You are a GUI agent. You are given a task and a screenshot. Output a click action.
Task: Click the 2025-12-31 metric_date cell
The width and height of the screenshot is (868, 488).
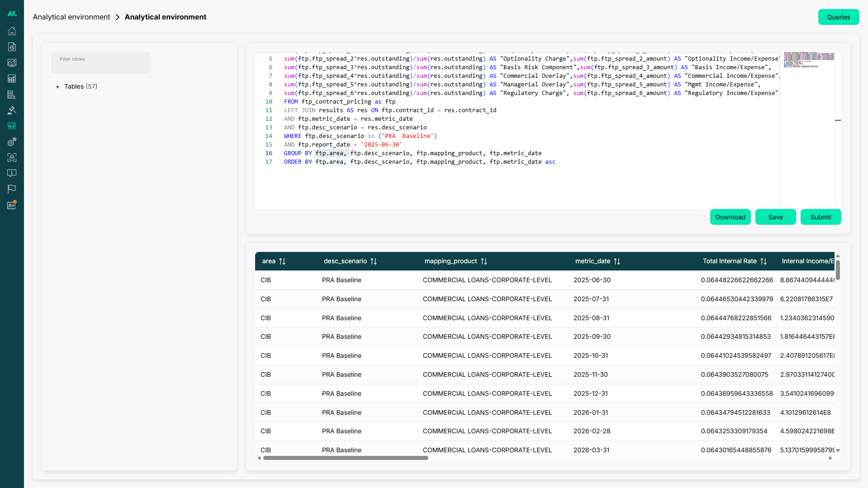pyautogui.click(x=591, y=394)
